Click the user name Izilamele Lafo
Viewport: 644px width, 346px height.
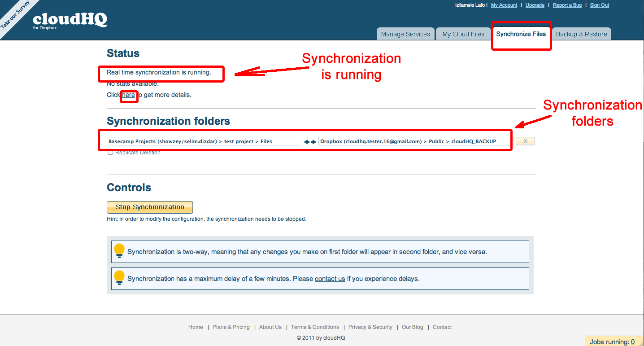(x=470, y=5)
